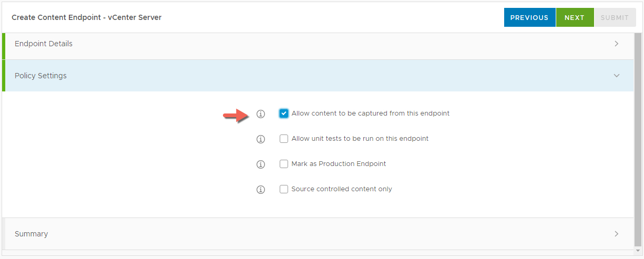
Task: Open the Summary step
Action: pyautogui.click(x=32, y=234)
